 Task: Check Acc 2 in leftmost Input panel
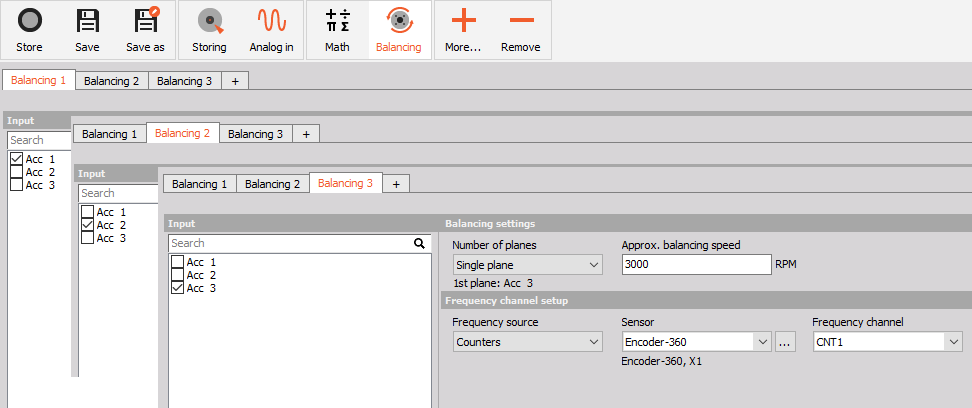(x=17, y=172)
